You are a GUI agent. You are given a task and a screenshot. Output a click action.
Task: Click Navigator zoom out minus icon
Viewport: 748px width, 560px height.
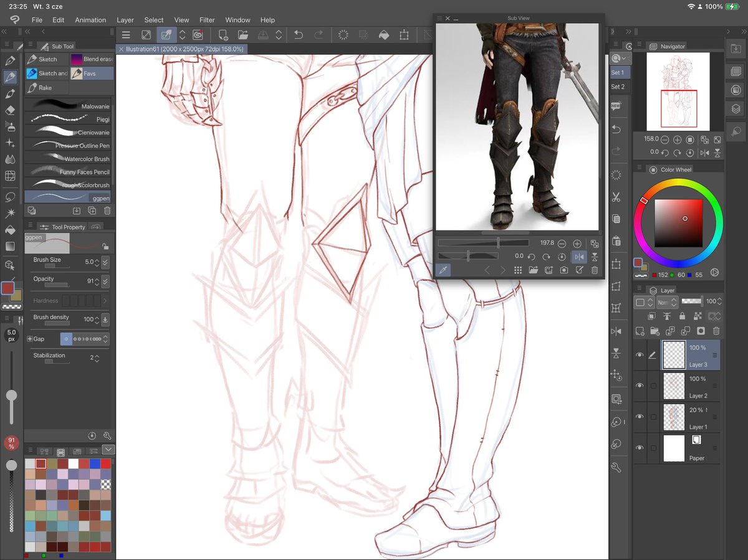point(665,140)
